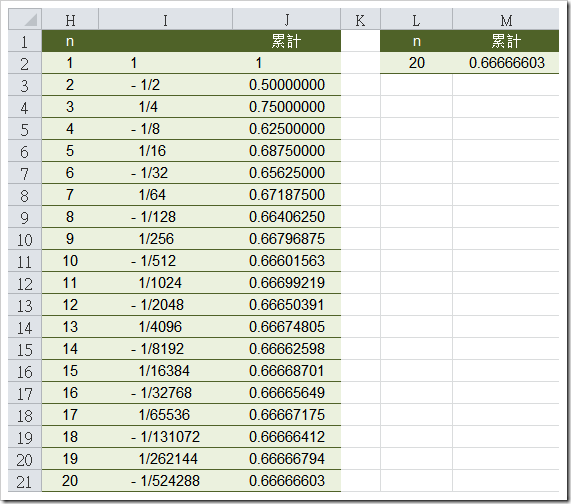The width and height of the screenshot is (571, 504).
Task: Select column J header
Action: [287, 20]
